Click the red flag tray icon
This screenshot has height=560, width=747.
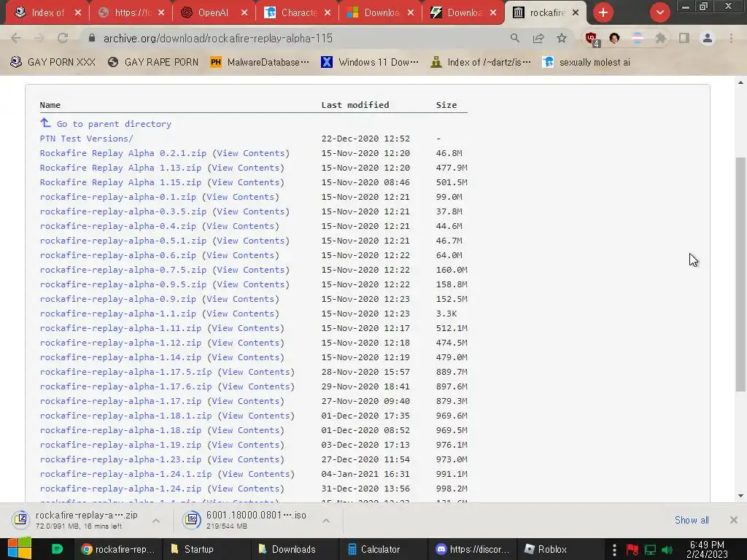tap(632, 550)
